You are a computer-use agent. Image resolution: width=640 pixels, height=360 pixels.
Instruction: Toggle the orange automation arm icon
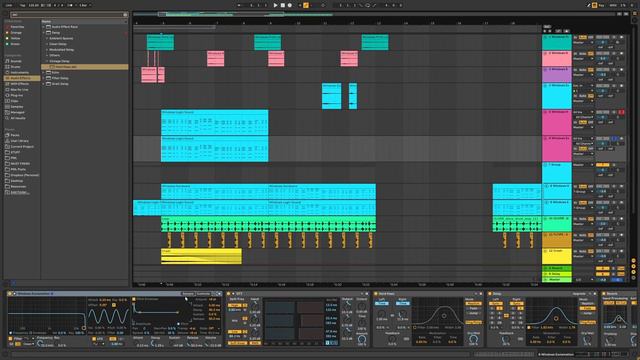tap(306, 5)
